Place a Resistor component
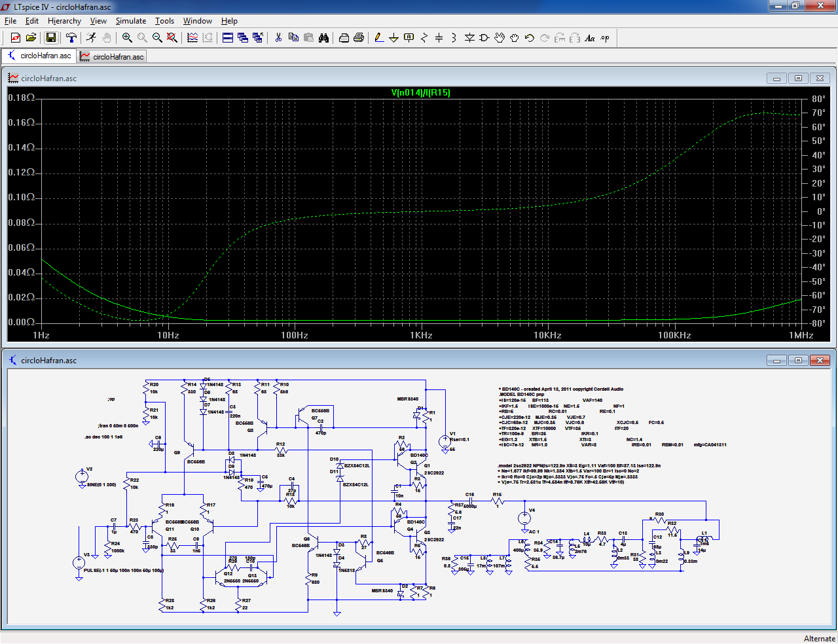 (424, 38)
